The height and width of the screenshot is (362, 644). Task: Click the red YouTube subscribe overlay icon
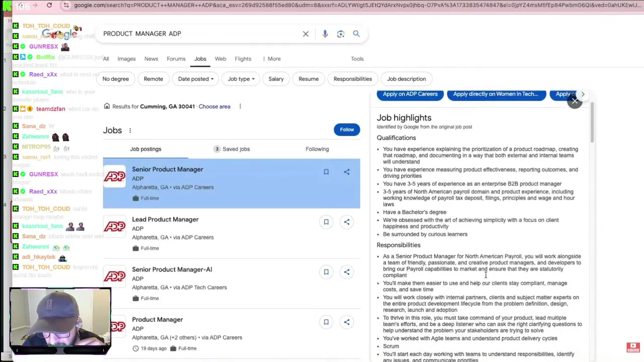pos(633,347)
